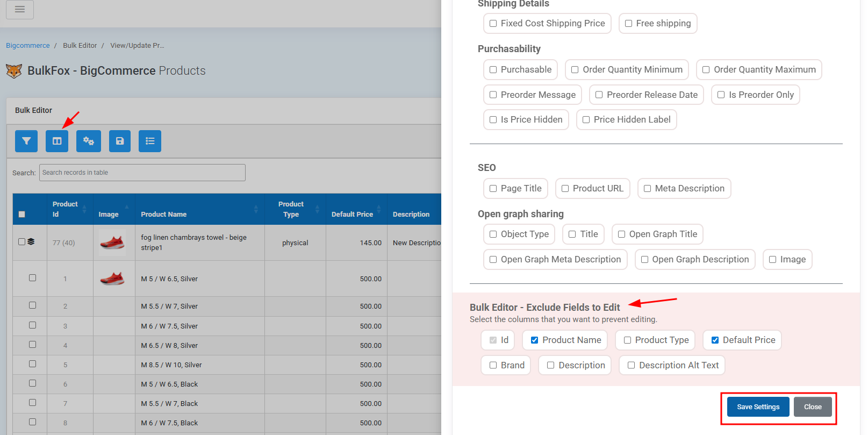Check the SEO Page Title option
Image resolution: width=868 pixels, height=435 pixels.
pos(493,189)
